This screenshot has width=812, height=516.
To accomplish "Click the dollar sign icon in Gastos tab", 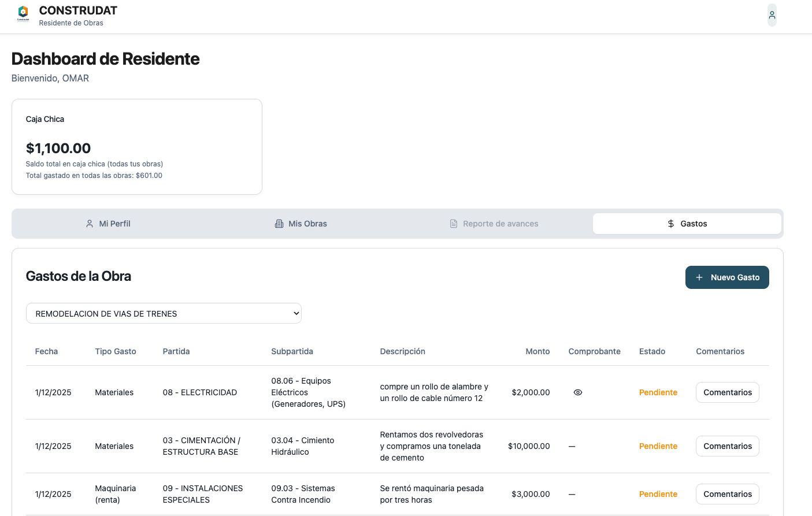I will coord(670,224).
